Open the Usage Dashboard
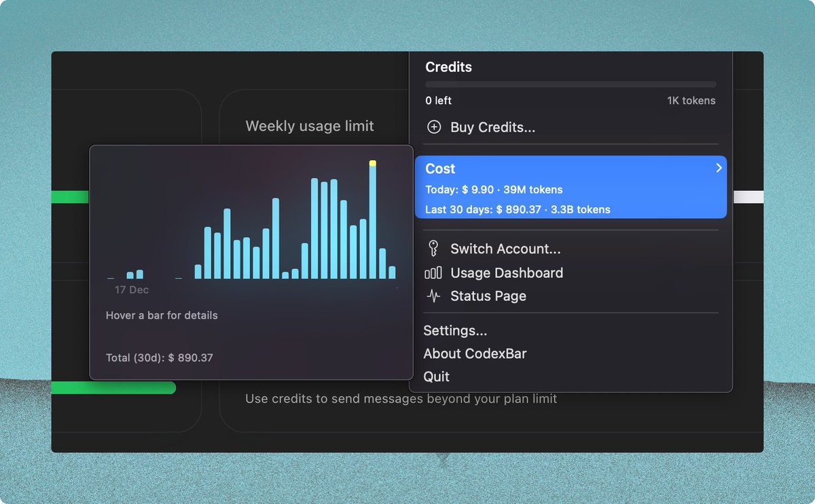The width and height of the screenshot is (815, 504). (507, 272)
